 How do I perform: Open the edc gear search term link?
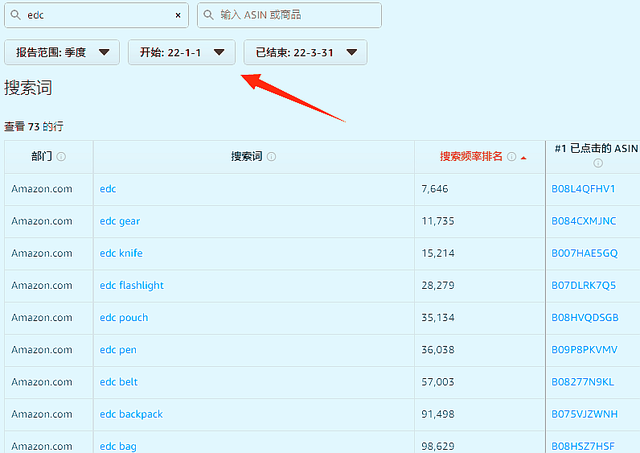pyautogui.click(x=120, y=221)
